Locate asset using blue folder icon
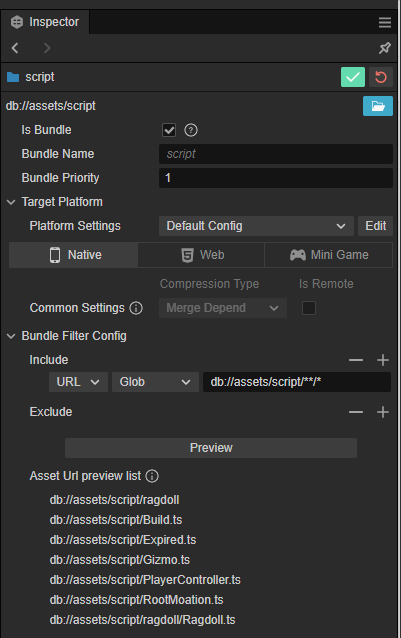Image resolution: width=401 pixels, height=638 pixels. click(378, 106)
